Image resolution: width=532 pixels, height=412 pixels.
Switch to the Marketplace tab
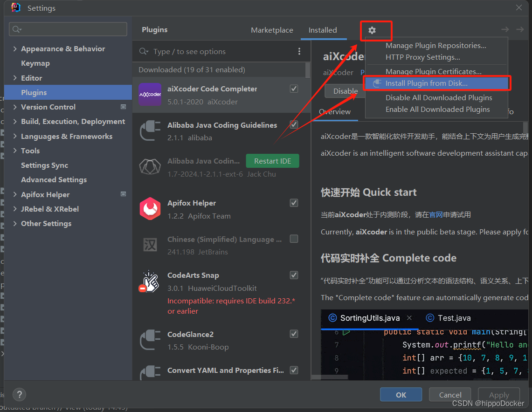272,30
